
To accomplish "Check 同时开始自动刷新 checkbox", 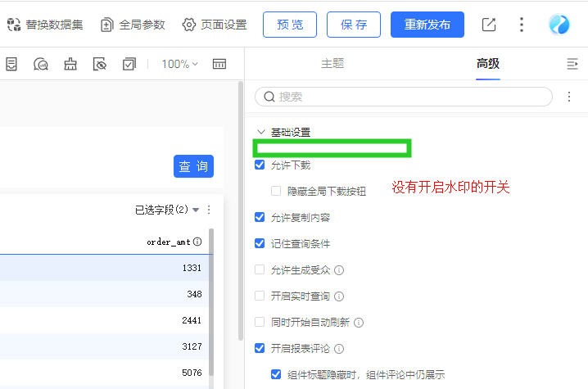I will (x=260, y=322).
